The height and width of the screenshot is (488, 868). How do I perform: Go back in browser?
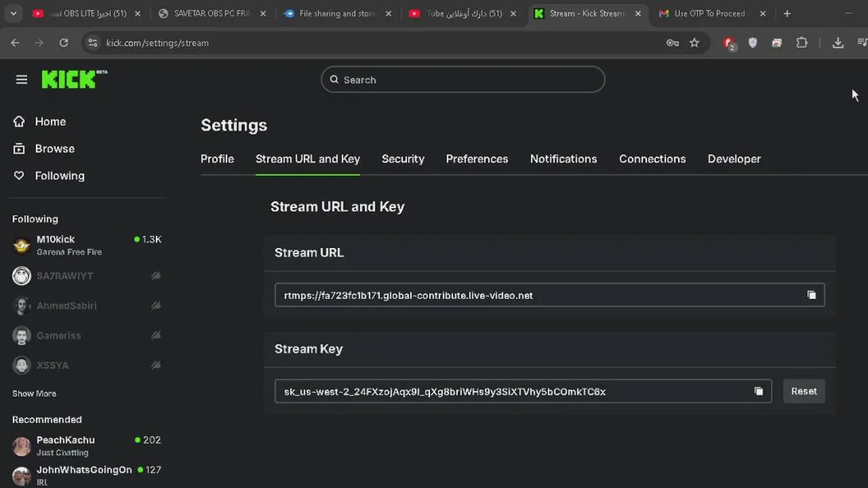pos(15,43)
